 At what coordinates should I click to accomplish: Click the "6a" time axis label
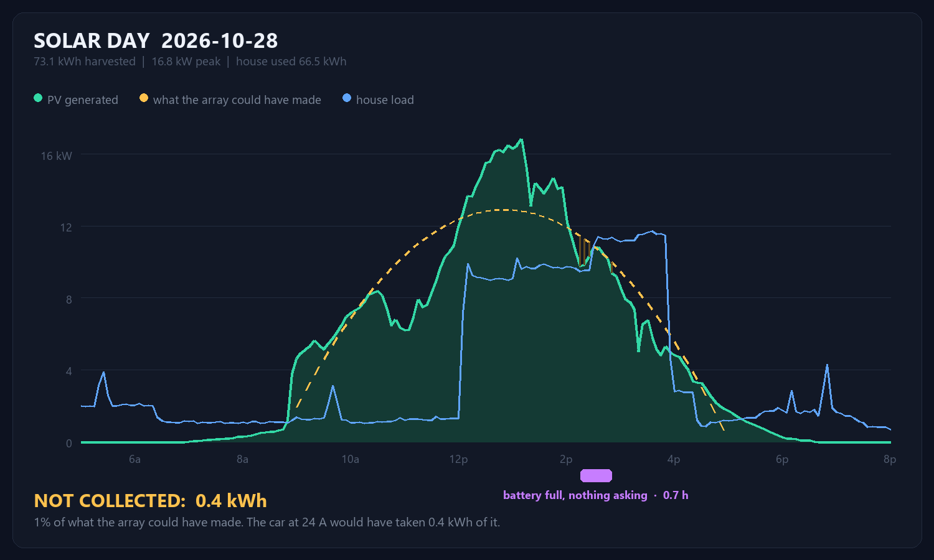(134, 460)
